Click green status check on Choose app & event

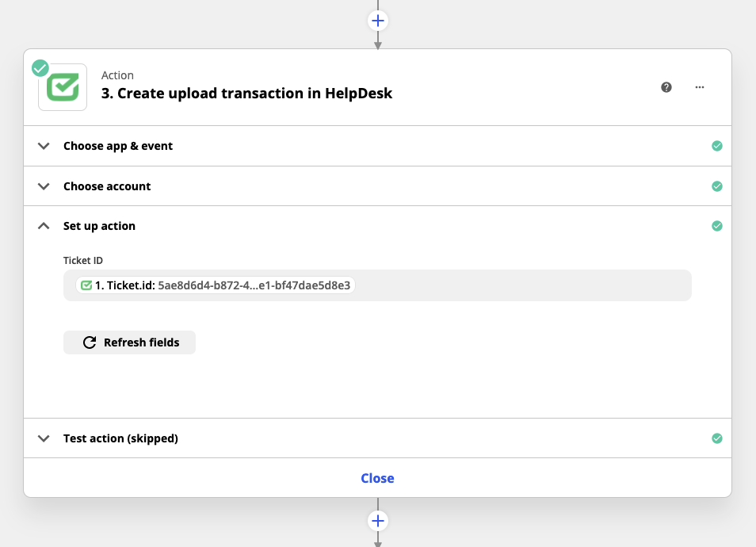[x=716, y=146]
